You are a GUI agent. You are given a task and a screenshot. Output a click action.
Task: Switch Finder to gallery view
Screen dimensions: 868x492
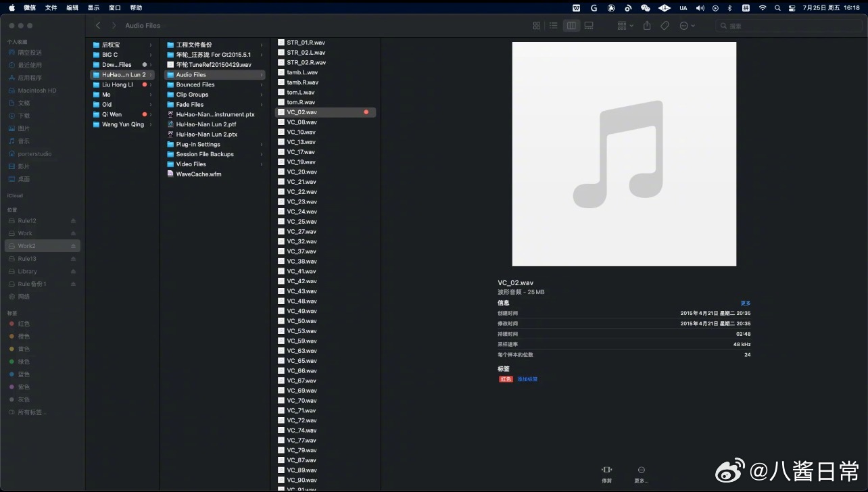point(588,26)
